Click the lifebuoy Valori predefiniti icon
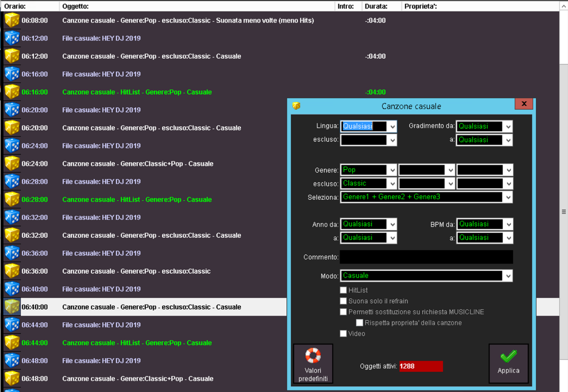Viewport: 568px width, 392px height. (x=313, y=356)
